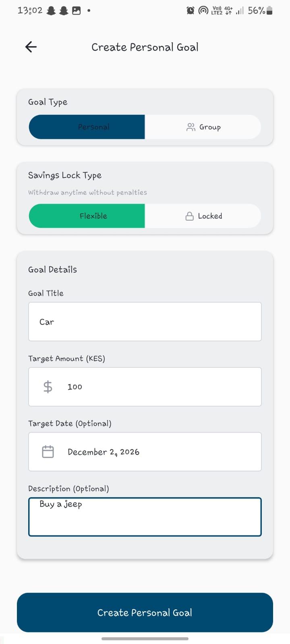Screen dimensions: 290x644
Task: Tap the hotspot indicator in the status bar
Action: pos(203,10)
